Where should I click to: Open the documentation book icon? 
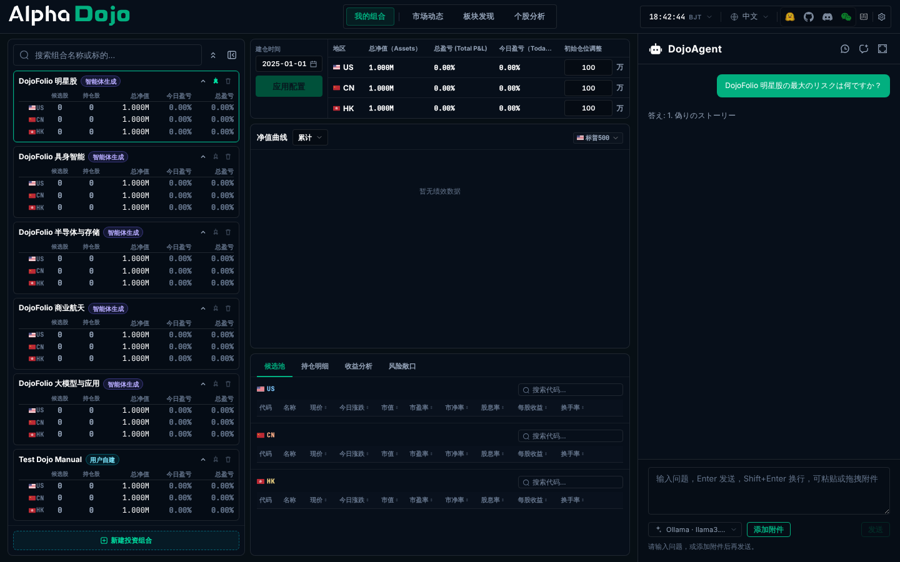click(864, 17)
